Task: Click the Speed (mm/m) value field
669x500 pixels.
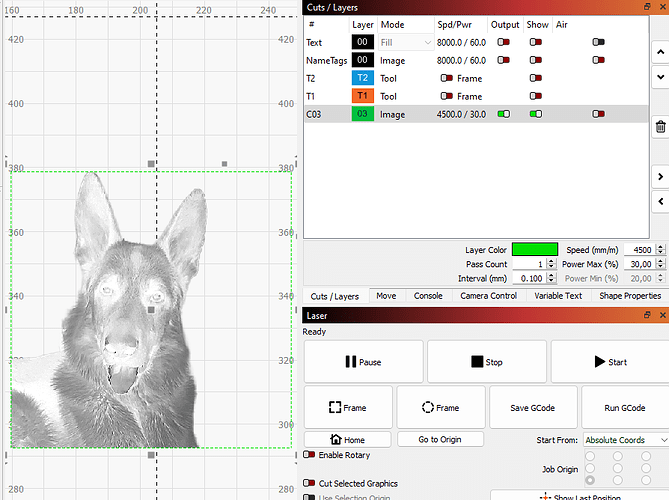Action: coord(640,250)
